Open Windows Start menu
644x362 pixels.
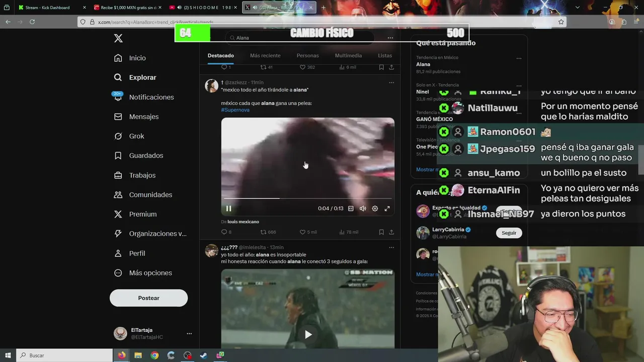point(8,355)
